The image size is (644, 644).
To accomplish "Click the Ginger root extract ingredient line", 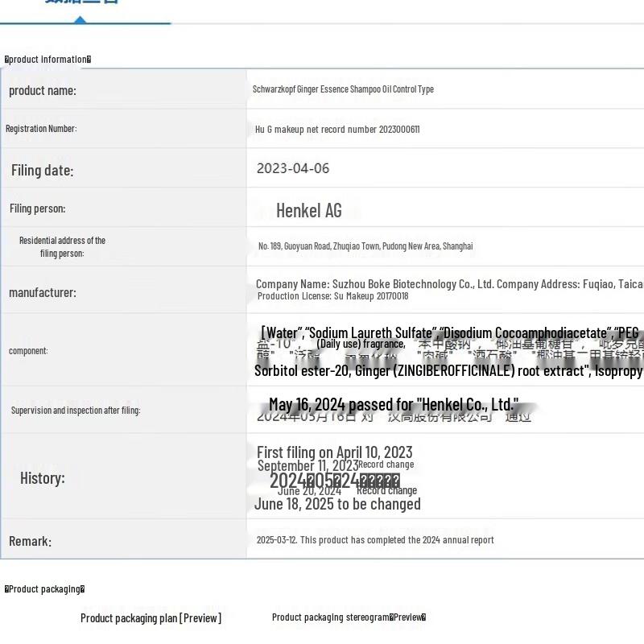I will point(448,371).
